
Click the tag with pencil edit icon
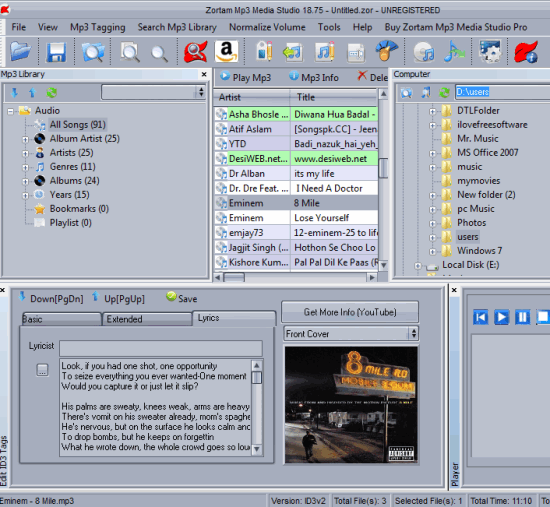tap(264, 52)
